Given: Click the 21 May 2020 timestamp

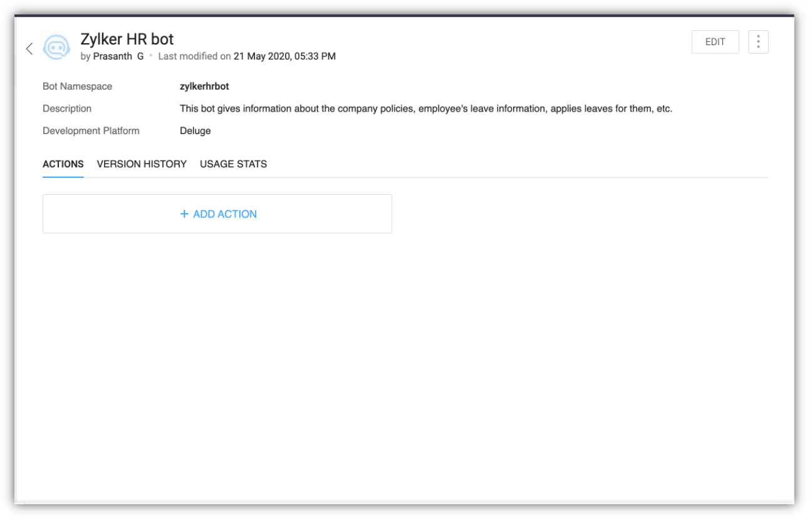Looking at the screenshot, I should (284, 56).
